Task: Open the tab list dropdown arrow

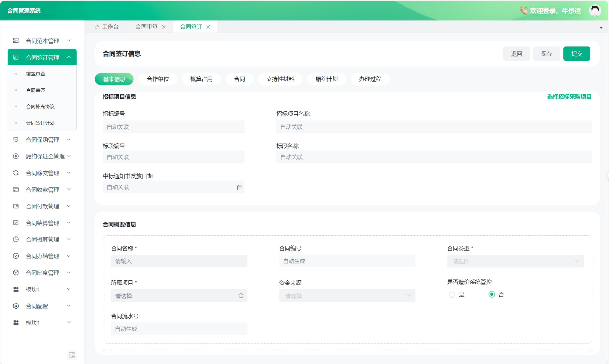Action: click(601, 28)
